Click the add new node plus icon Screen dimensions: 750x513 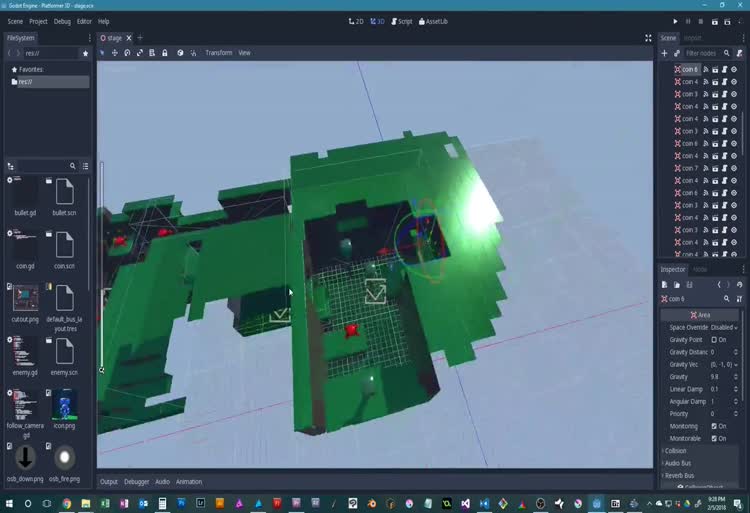(664, 53)
